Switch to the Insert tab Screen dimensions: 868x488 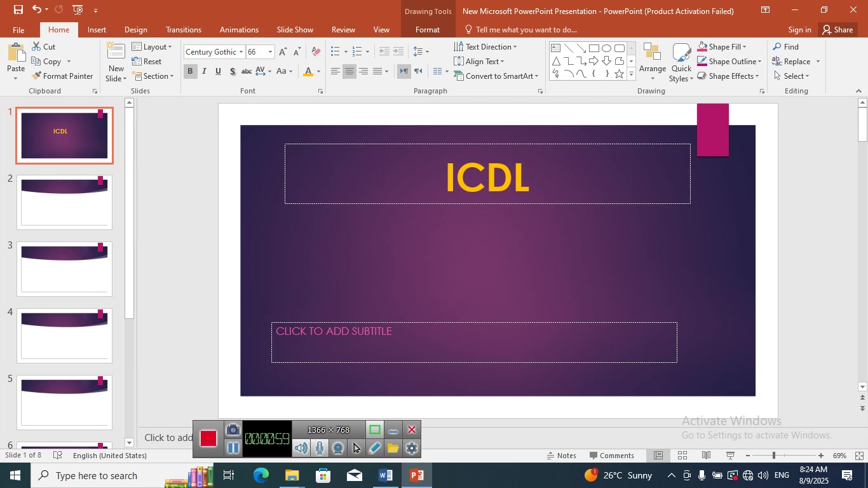coord(97,30)
